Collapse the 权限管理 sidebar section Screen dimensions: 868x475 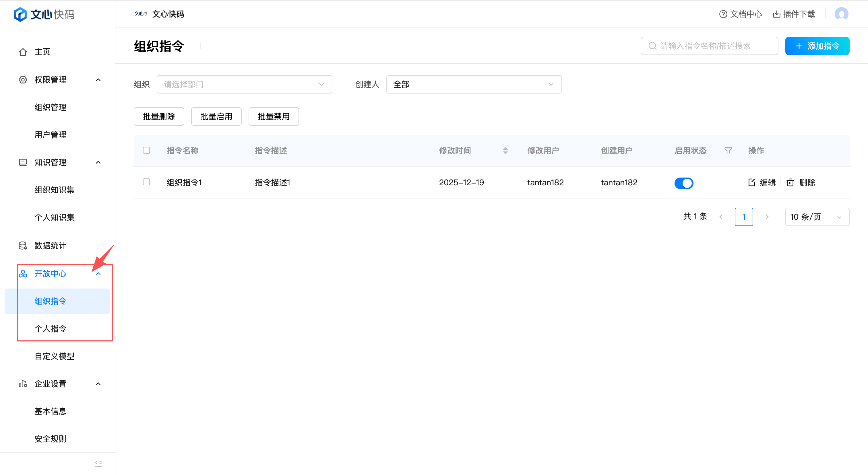(x=98, y=80)
